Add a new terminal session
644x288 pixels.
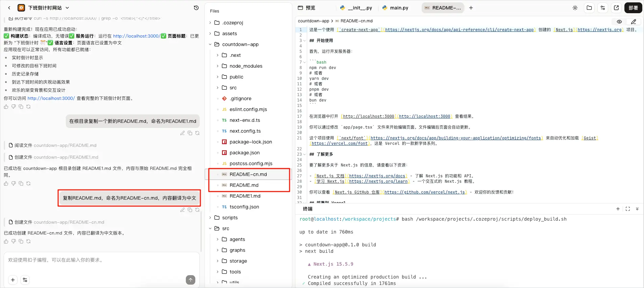pos(618,209)
